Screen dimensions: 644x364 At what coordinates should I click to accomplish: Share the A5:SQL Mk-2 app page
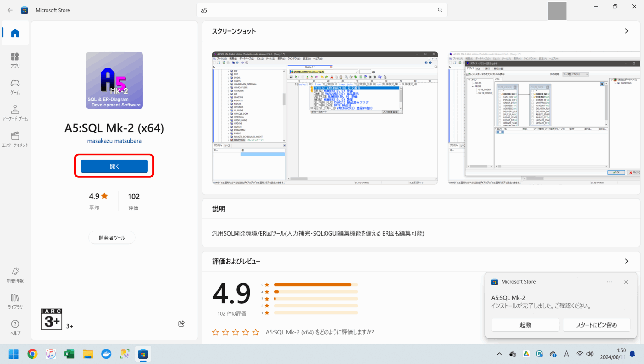click(181, 323)
